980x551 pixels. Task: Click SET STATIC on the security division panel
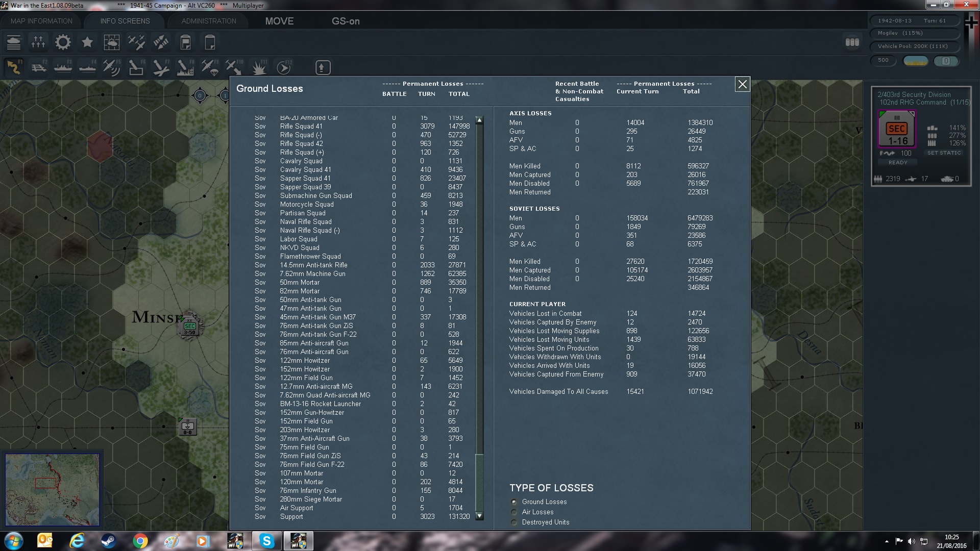click(x=945, y=153)
